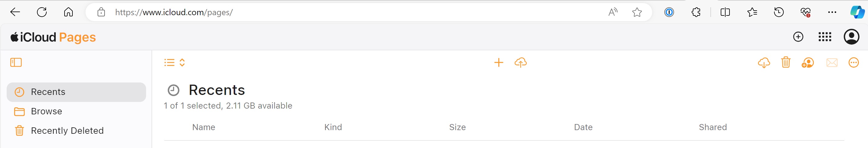Sort documents by Date column
Viewport: 868px width, 148px height.
(x=583, y=127)
